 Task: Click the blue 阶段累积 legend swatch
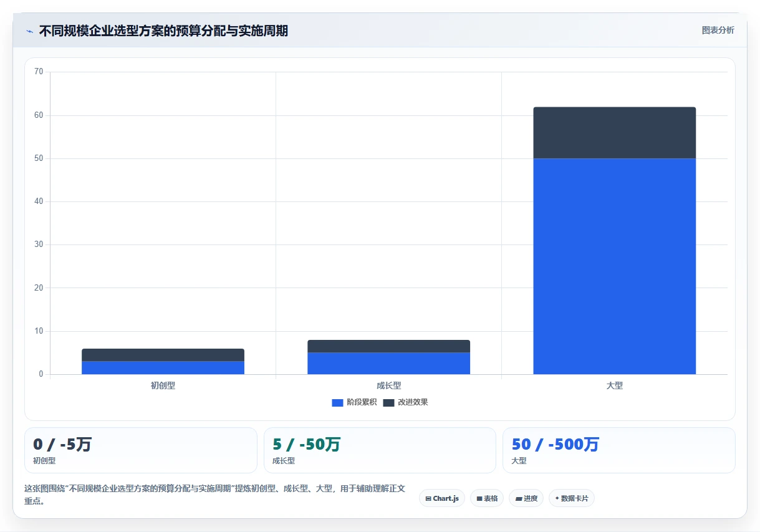pos(337,402)
